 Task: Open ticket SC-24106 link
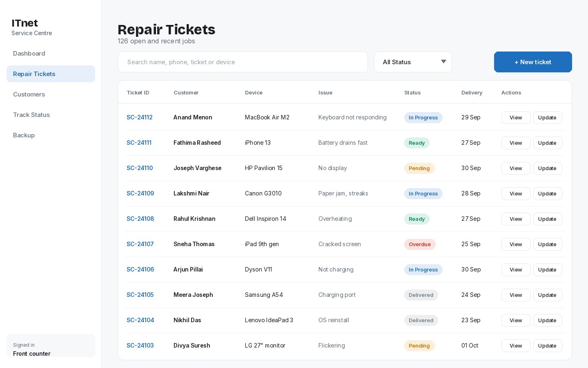coord(140,269)
